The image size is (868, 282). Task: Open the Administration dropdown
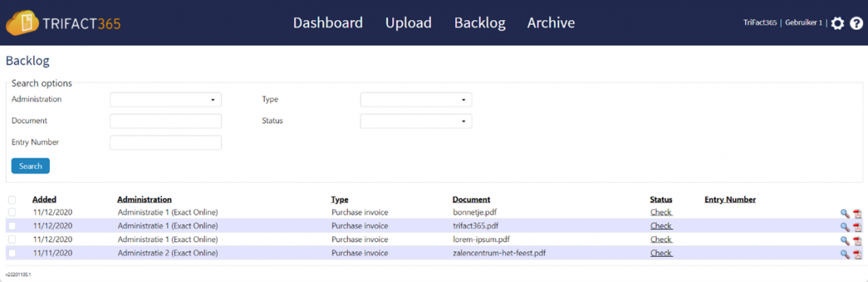pos(166,100)
